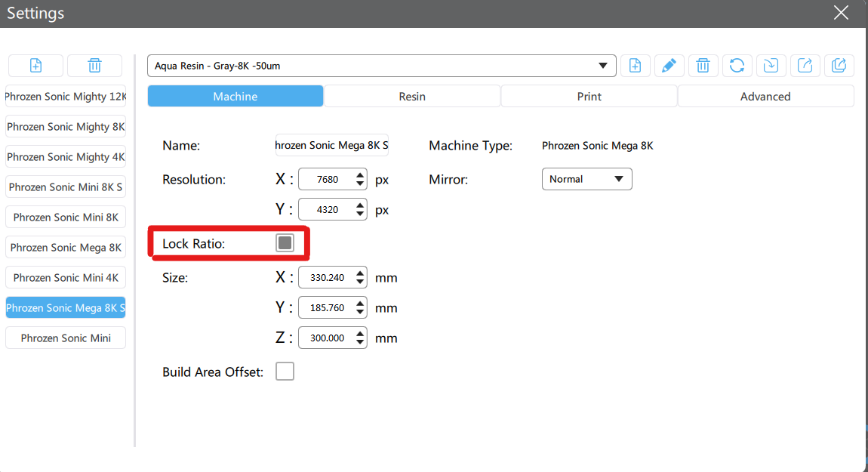Viewport: 868px width, 472px height.
Task: Click the machine Name input field
Action: pyautogui.click(x=331, y=146)
